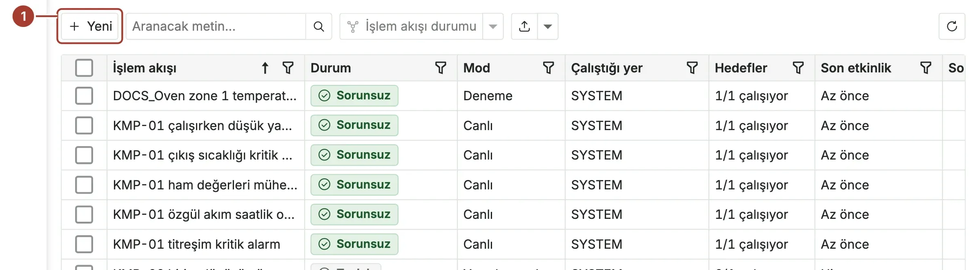Viewport: 980px width, 270px height.
Task: Check the KMP-01 çıkış sıcaklığı row checkbox
Action: 84,155
